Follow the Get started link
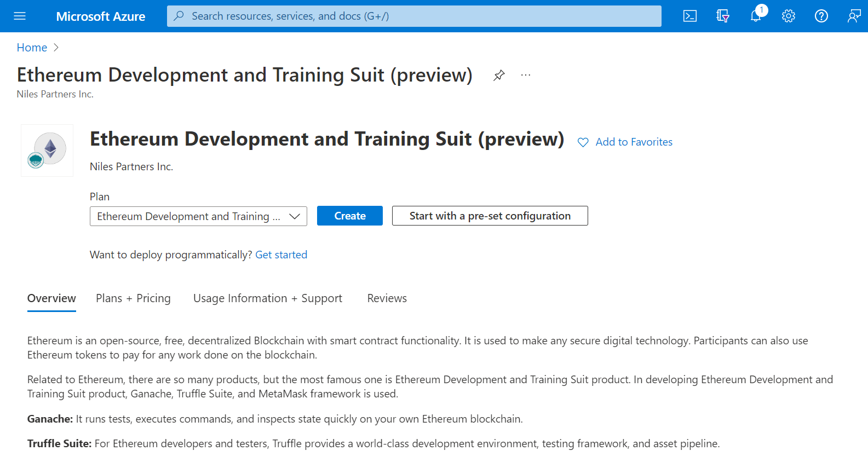Viewport: 868px width, 462px height. [x=281, y=255]
